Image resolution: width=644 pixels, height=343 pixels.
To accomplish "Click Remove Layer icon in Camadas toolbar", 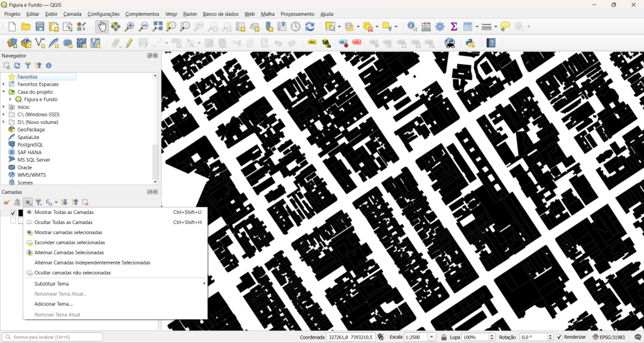I will click(86, 202).
